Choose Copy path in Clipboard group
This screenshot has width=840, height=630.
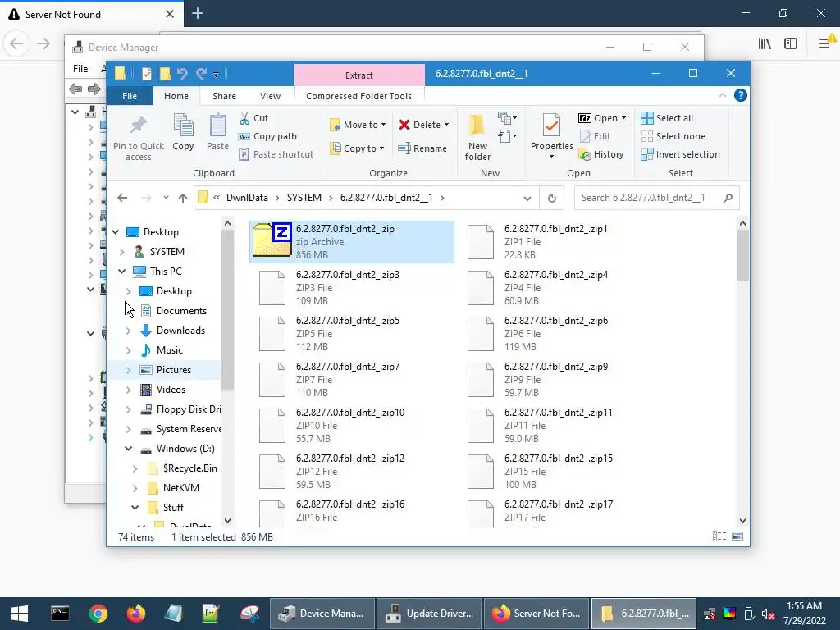[x=268, y=136]
